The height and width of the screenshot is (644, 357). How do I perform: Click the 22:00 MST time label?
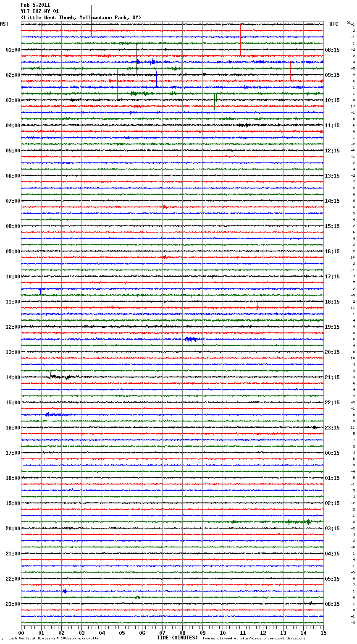click(x=13, y=579)
